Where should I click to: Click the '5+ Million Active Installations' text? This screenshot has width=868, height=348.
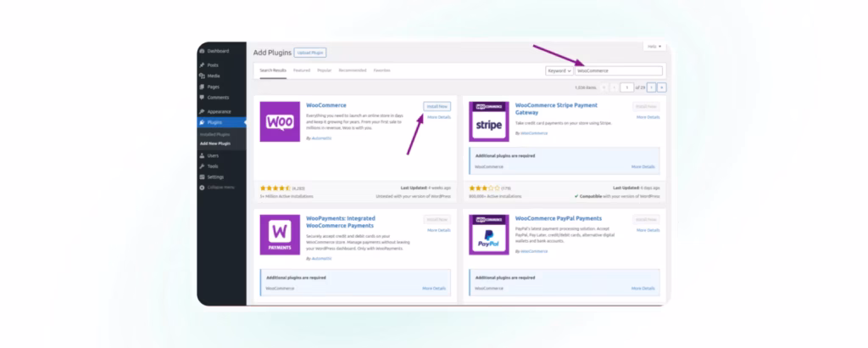[287, 196]
